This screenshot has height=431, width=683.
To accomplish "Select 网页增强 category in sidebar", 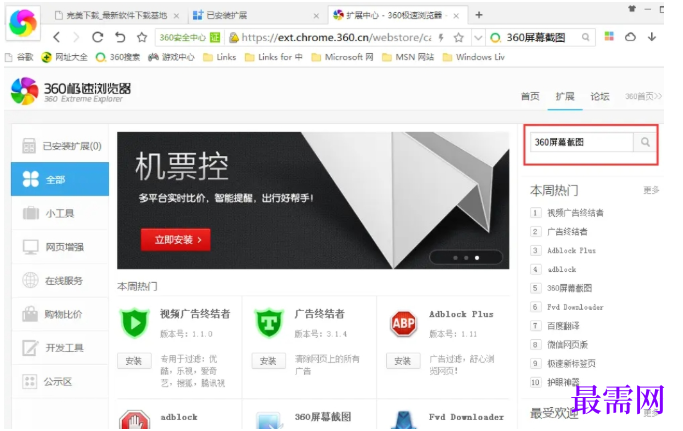I will pos(60,247).
